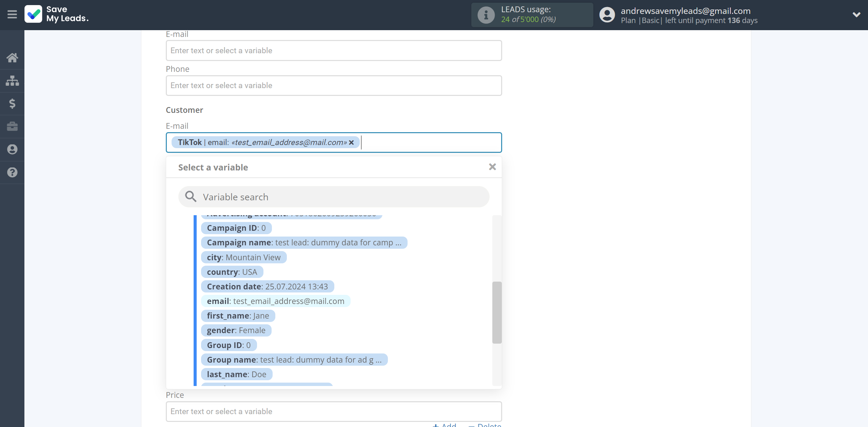Select the city: Mountain View variable
The image size is (868, 427).
244,258
